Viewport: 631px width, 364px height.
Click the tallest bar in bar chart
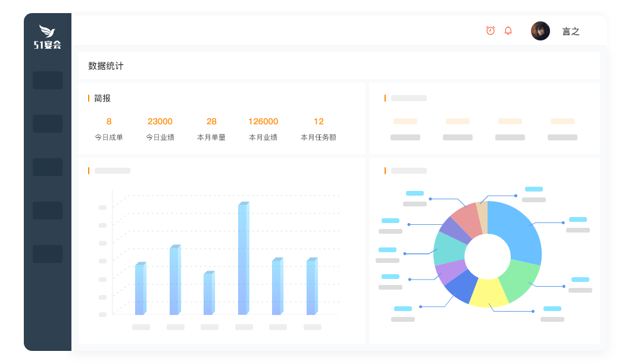pos(243,259)
